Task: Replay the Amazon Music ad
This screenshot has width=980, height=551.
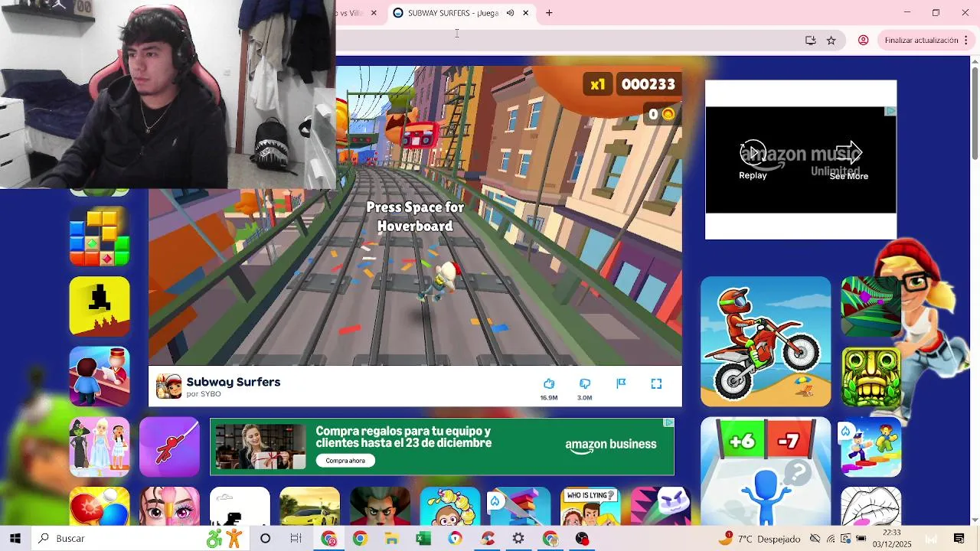Action: point(753,161)
